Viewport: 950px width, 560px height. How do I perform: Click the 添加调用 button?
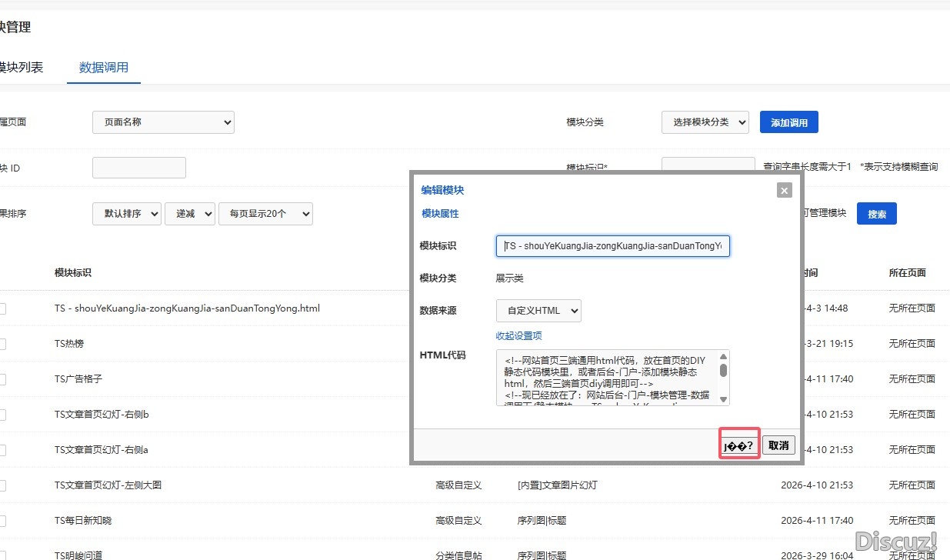click(x=788, y=122)
